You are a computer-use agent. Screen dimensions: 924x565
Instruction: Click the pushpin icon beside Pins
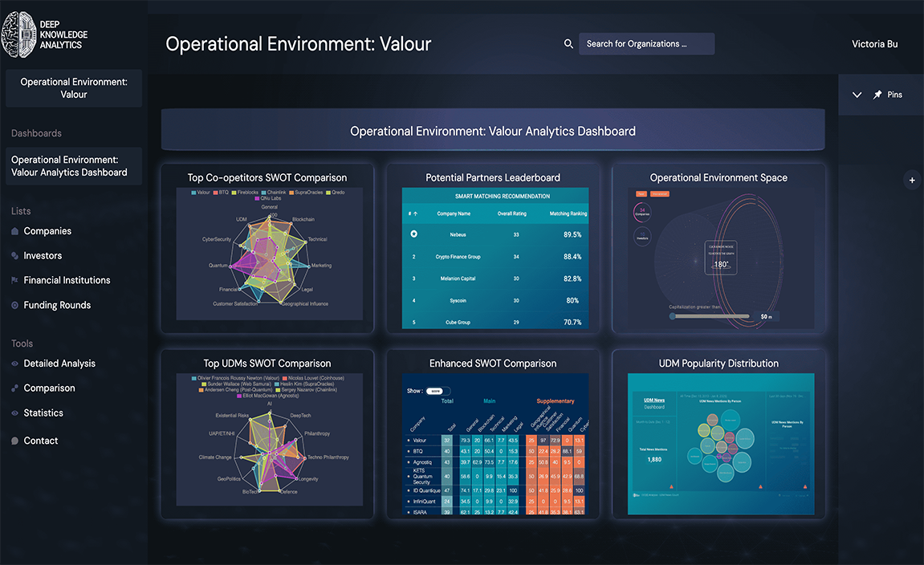[877, 95]
